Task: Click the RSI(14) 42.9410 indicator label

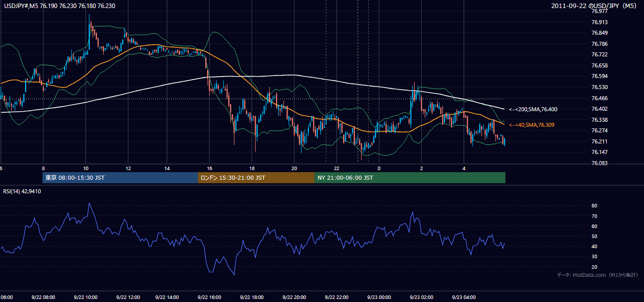Action: click(x=22, y=191)
